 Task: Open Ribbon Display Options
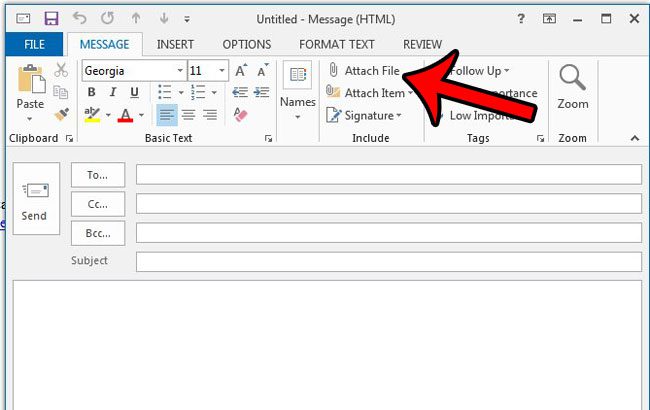click(x=549, y=19)
